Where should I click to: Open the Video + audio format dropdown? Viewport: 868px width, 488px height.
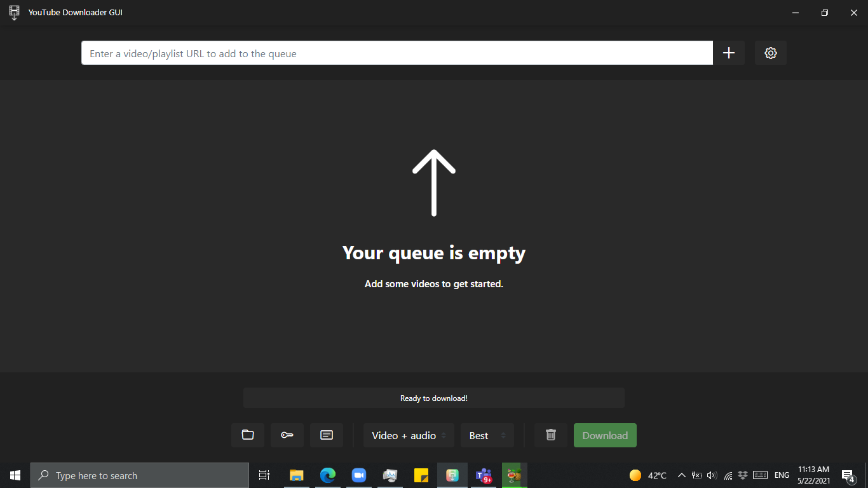409,435
